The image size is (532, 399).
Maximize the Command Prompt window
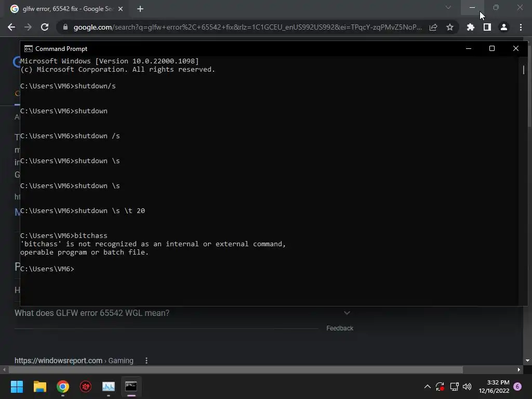[x=492, y=48]
